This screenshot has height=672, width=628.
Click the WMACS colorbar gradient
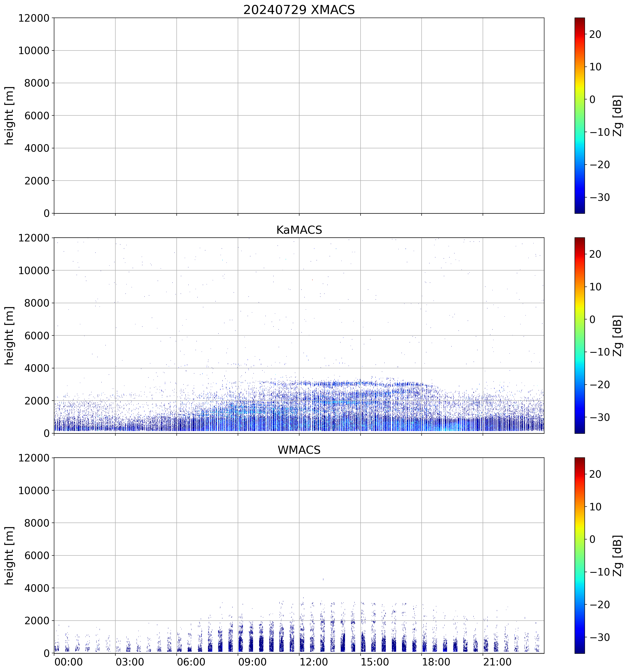(579, 555)
